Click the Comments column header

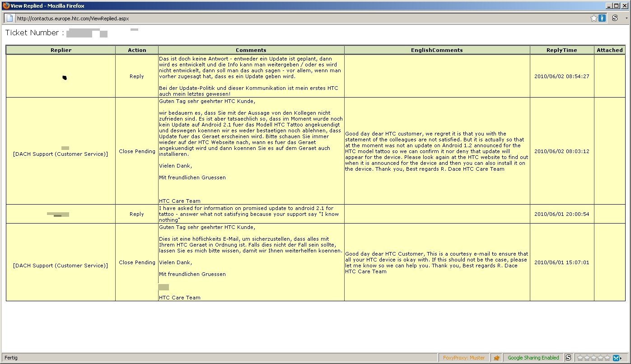point(251,50)
